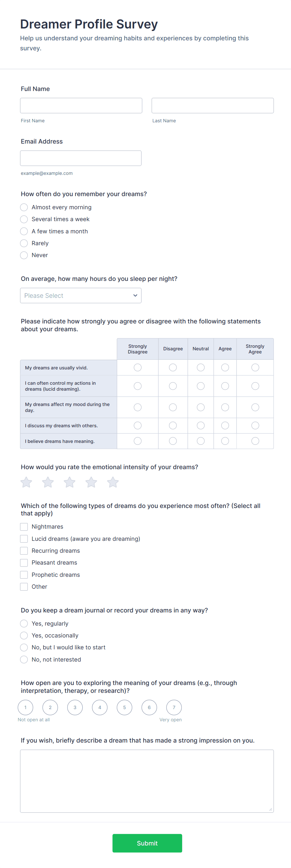Choose scale value 4 for openness
Screen dimensions: 291x868
tap(100, 707)
